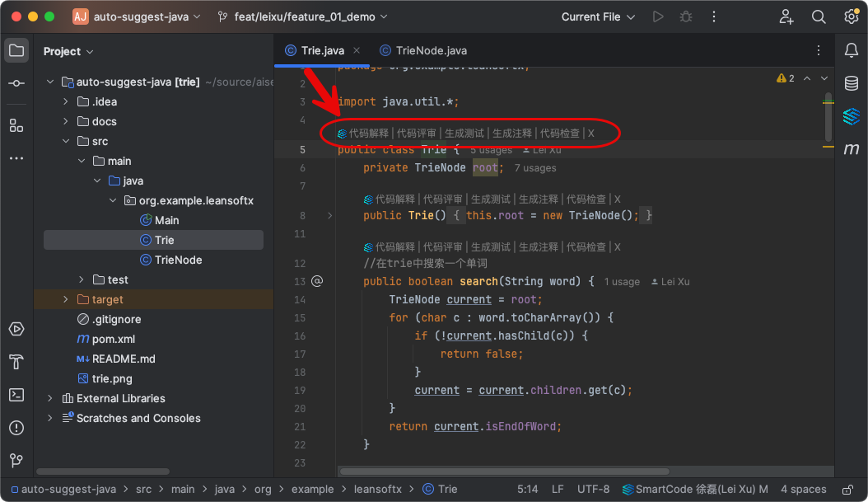Screen dimensions: 868x502
Task: Open the Services run tool icon
Action: 16,329
